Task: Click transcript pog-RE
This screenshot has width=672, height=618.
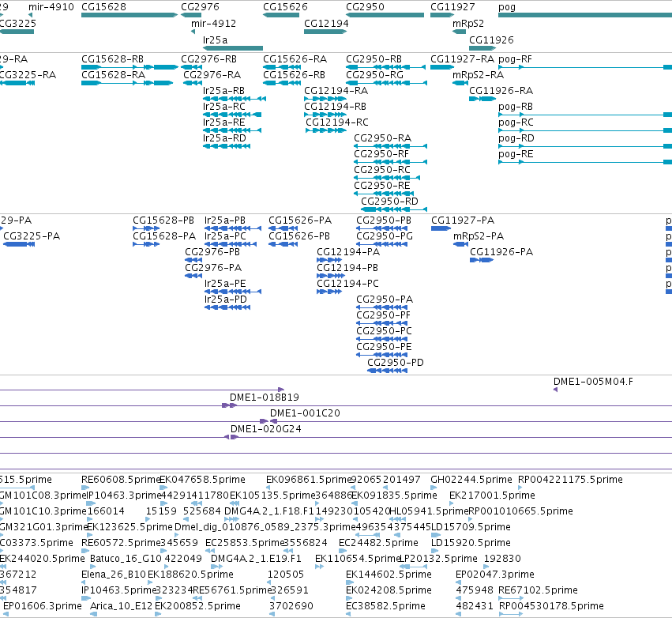Action: pyautogui.click(x=585, y=162)
